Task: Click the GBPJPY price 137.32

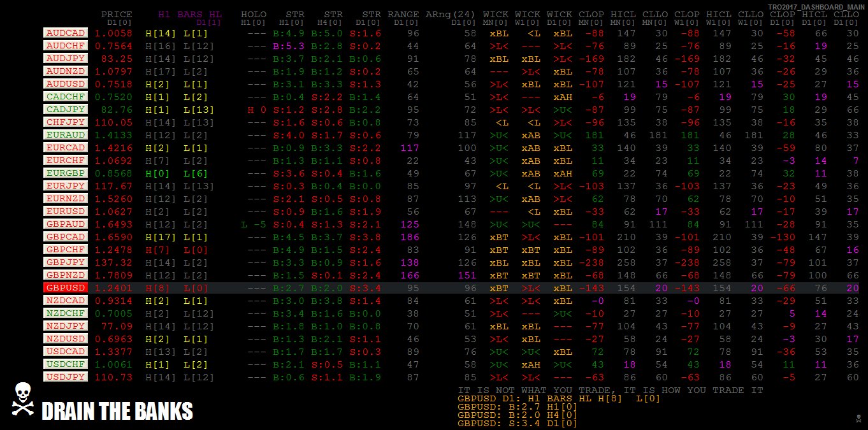Action: point(113,262)
